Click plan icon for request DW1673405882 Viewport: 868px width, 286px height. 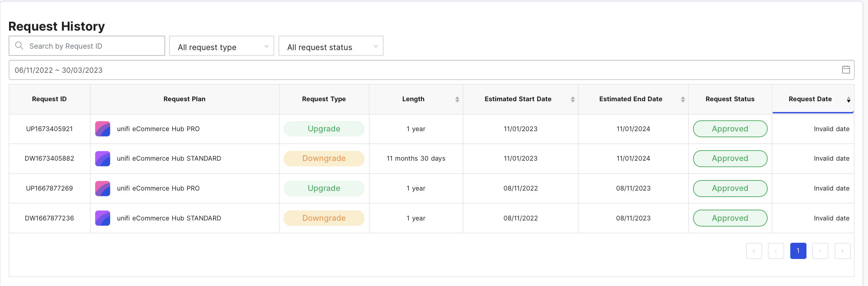[x=103, y=158]
